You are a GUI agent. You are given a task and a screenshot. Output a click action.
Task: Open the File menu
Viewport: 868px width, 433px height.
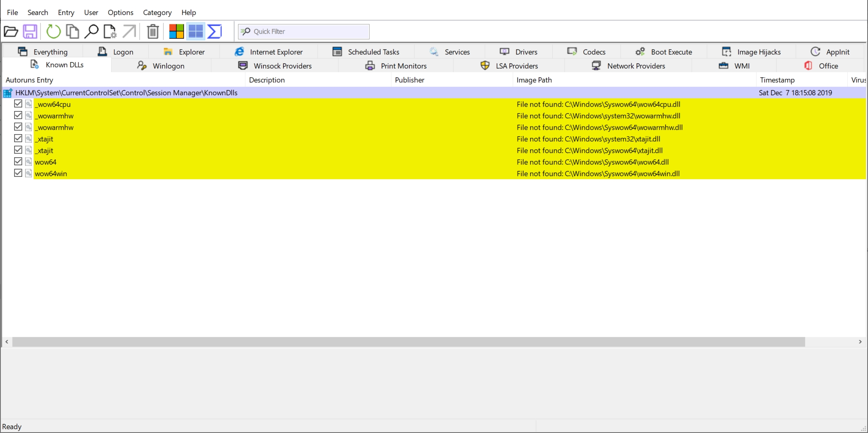(x=13, y=12)
